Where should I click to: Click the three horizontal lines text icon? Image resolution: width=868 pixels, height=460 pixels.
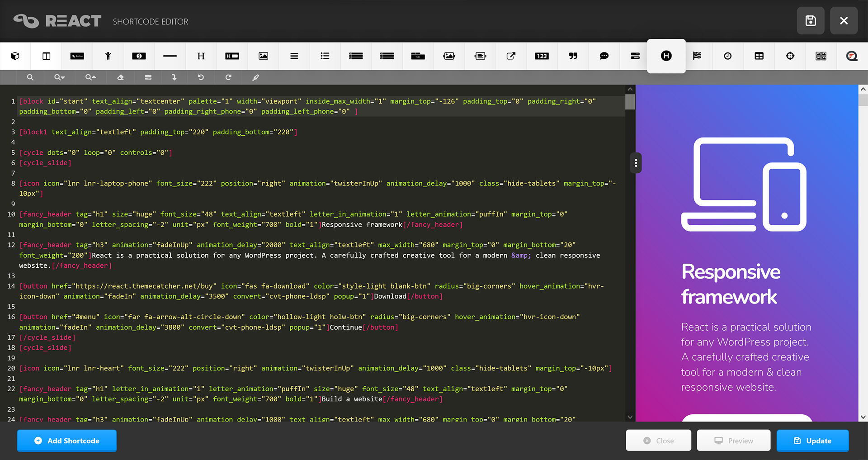pyautogui.click(x=294, y=56)
